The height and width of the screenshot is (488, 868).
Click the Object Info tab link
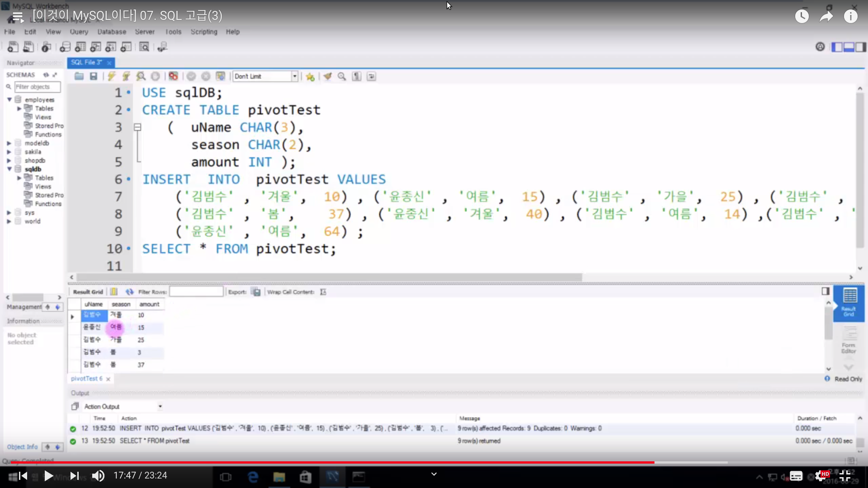22,447
